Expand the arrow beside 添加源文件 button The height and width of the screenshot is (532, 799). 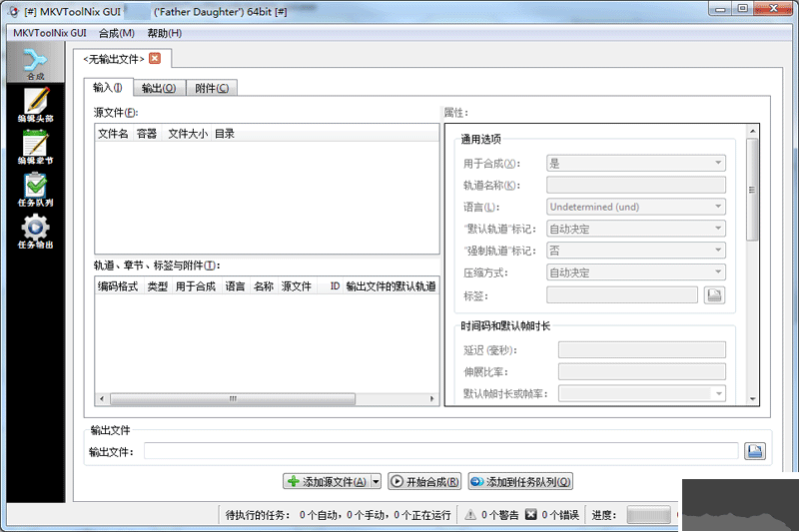coord(377,482)
